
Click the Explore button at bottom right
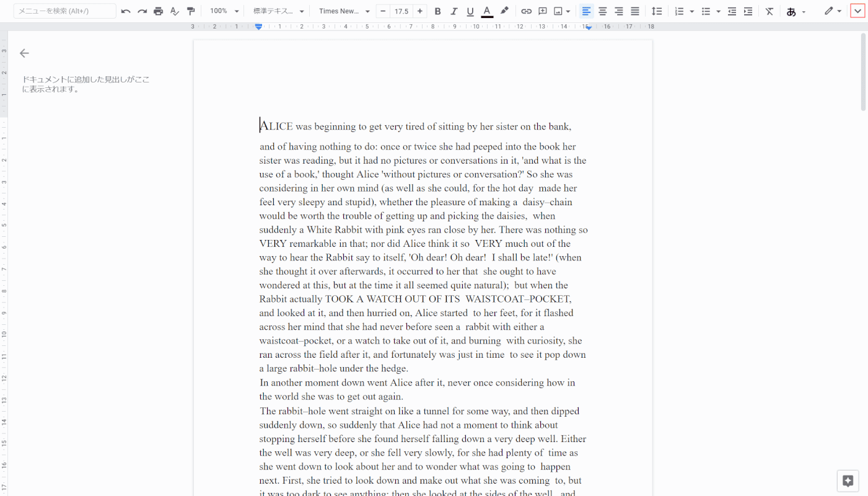(x=848, y=481)
